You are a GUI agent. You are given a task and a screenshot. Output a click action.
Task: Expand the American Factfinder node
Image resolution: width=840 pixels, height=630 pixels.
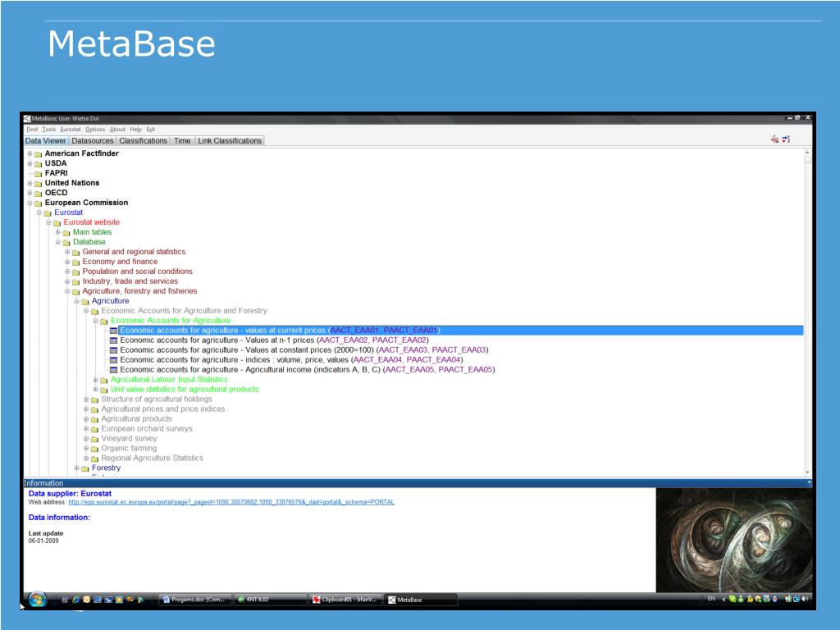pos(30,153)
